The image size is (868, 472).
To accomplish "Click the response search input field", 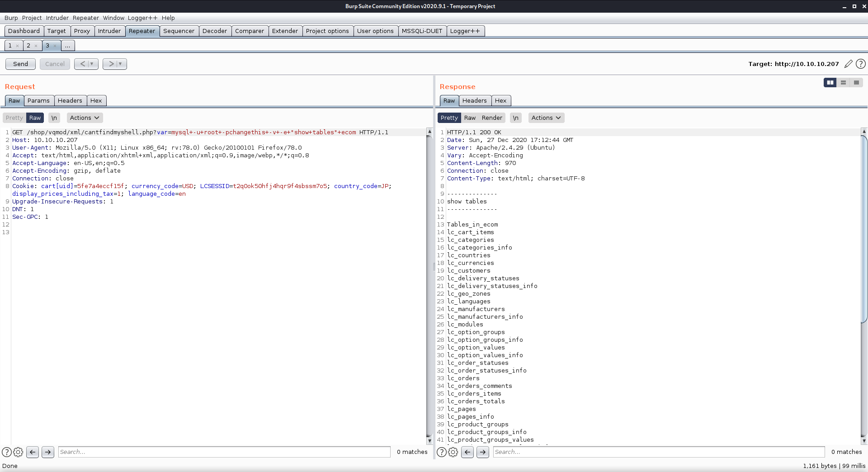I will pyautogui.click(x=658, y=452).
